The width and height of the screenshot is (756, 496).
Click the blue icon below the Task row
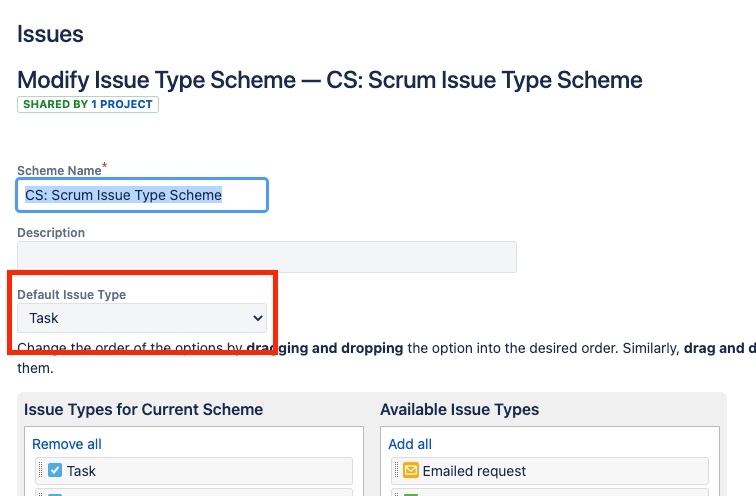55,495
